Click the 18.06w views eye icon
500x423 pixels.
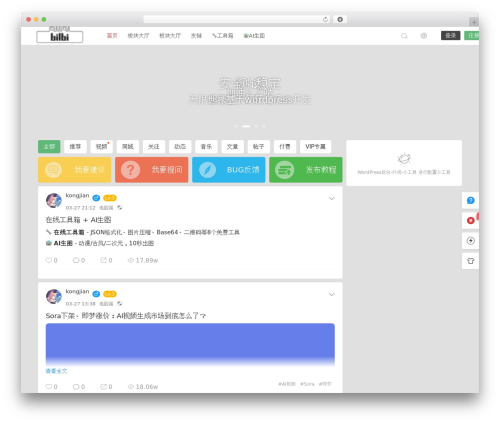(x=131, y=387)
